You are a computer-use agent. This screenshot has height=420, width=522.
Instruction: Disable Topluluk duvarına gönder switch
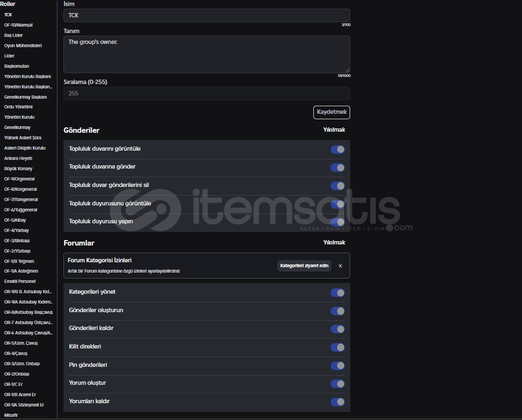click(x=337, y=167)
